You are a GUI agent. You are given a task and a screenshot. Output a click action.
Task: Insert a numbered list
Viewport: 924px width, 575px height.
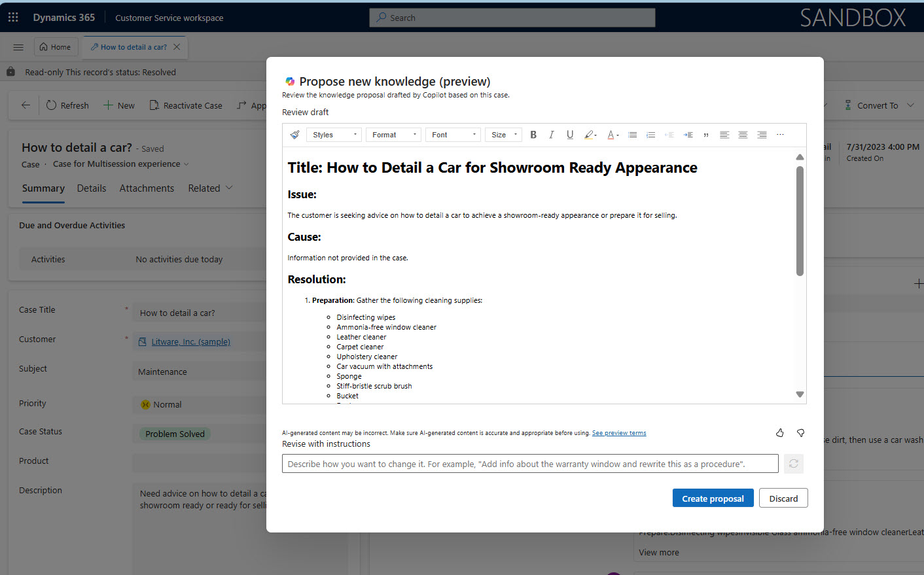(x=650, y=135)
